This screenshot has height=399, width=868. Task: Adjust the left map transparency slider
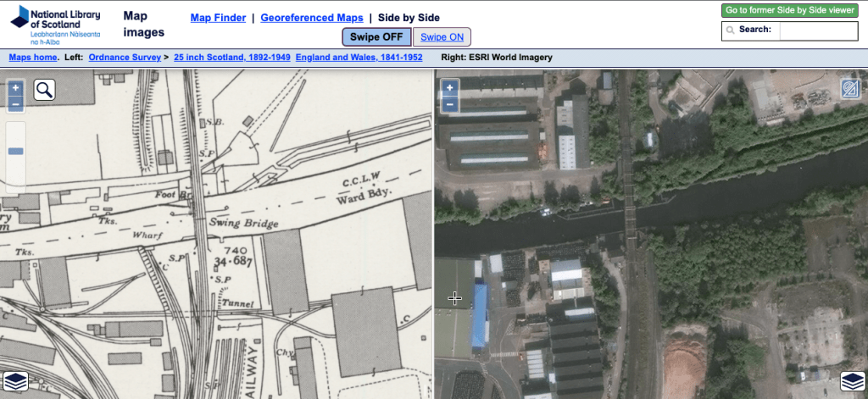(x=16, y=152)
